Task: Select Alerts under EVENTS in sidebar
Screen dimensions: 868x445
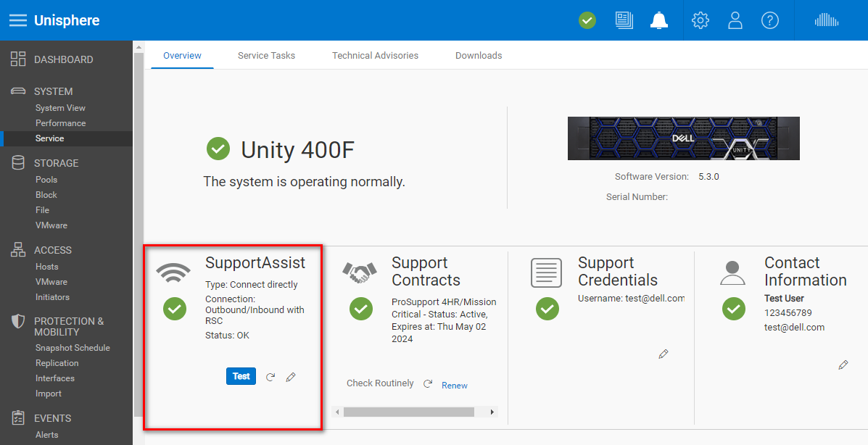Action: pyautogui.click(x=47, y=434)
